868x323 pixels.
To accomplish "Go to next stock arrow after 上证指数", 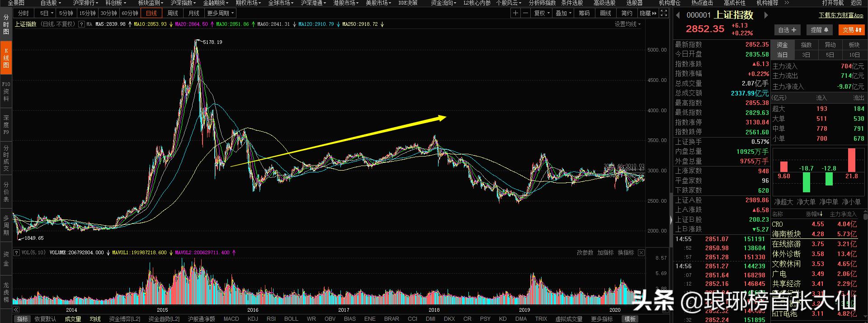I will coord(766,15).
